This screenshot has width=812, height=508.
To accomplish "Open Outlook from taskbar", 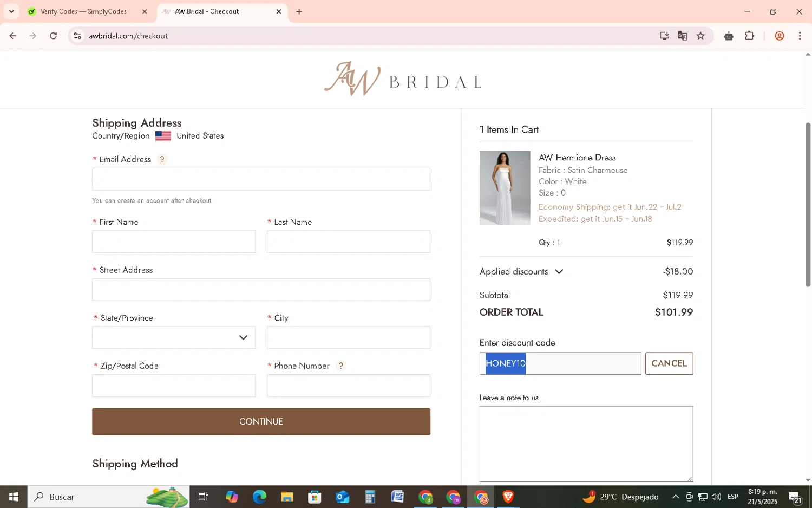I will tap(342, 497).
